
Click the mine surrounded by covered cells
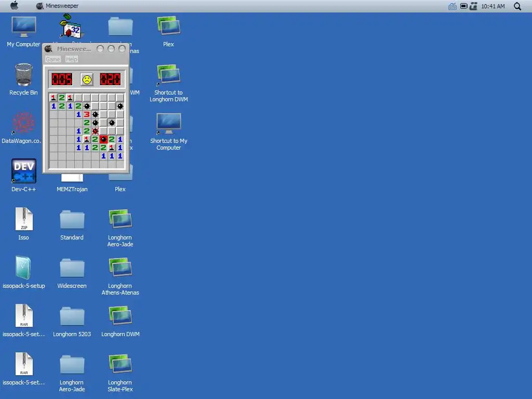tap(112, 123)
